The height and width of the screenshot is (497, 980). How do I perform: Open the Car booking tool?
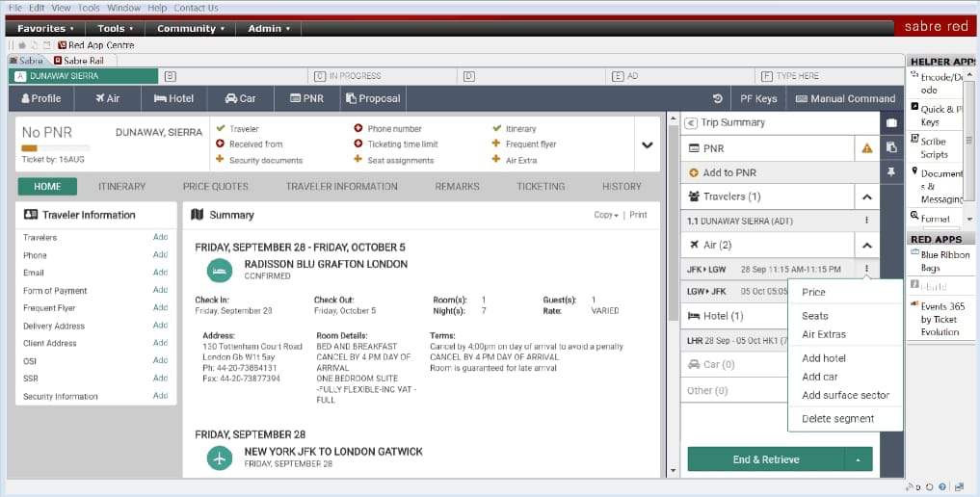[232, 98]
